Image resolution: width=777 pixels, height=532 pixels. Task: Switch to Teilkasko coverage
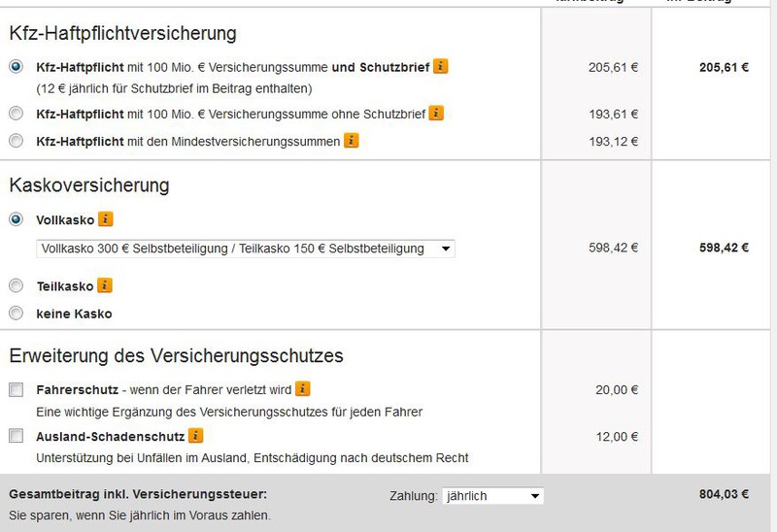[x=16, y=285]
